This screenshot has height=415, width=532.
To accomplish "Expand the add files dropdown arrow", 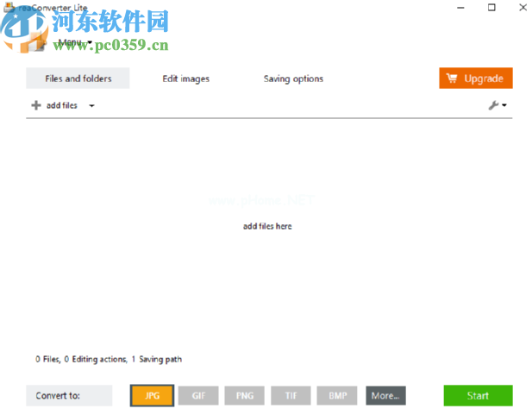I will [x=91, y=106].
